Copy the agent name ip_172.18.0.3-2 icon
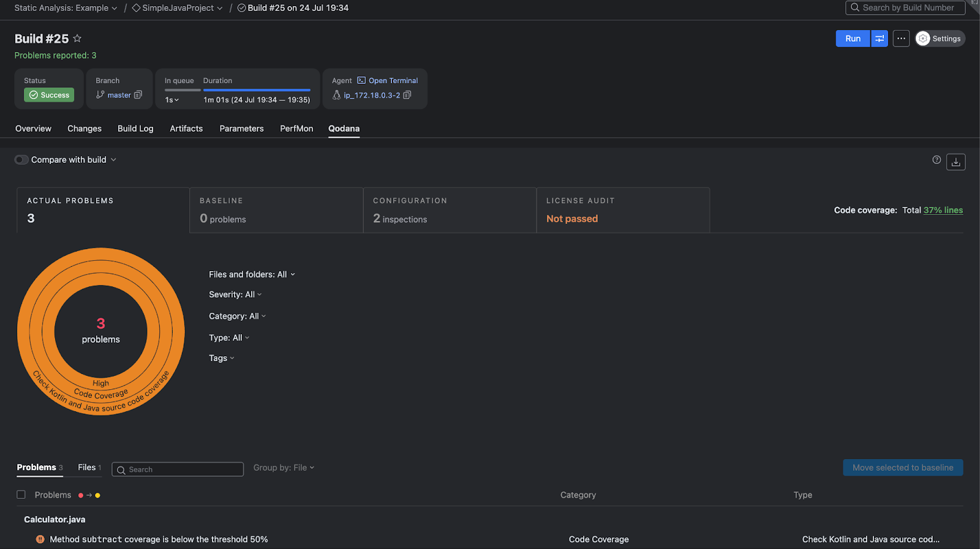The height and width of the screenshot is (549, 980). click(407, 95)
